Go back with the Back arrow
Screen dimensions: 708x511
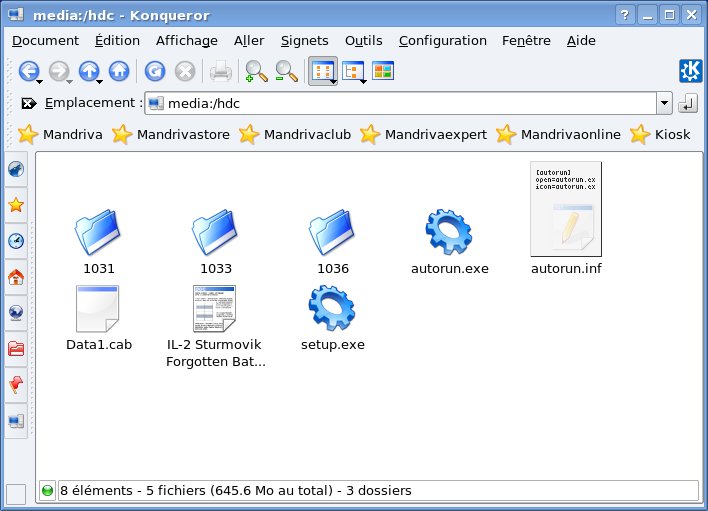pyautogui.click(x=28, y=71)
